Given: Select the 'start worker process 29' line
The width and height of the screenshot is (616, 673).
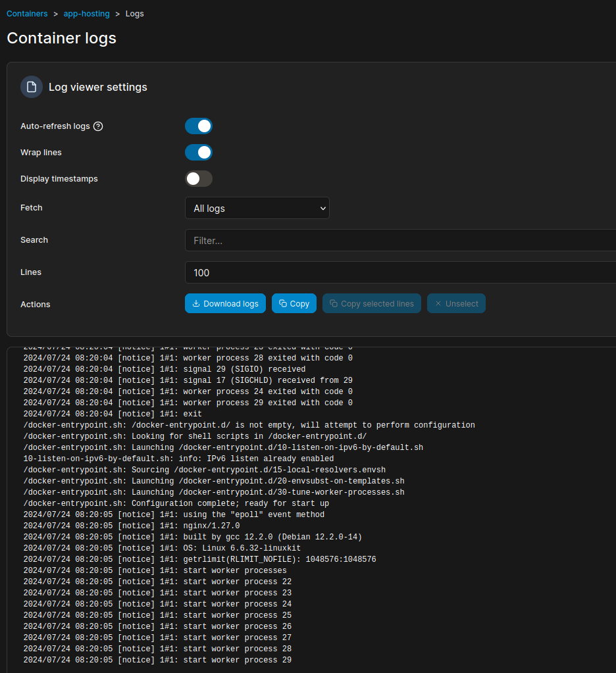Looking at the screenshot, I should pos(157,660).
